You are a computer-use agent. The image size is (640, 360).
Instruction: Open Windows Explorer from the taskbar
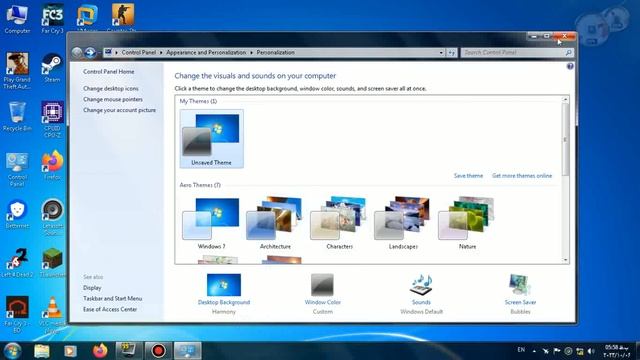[42, 351]
